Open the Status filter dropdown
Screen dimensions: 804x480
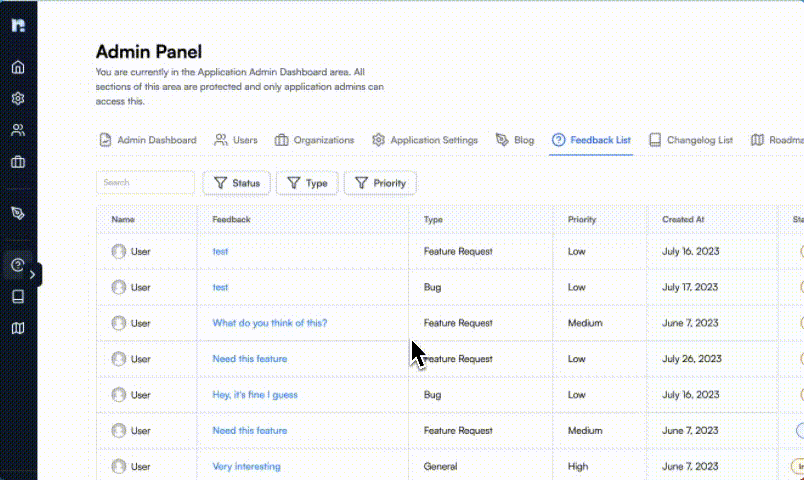236,183
